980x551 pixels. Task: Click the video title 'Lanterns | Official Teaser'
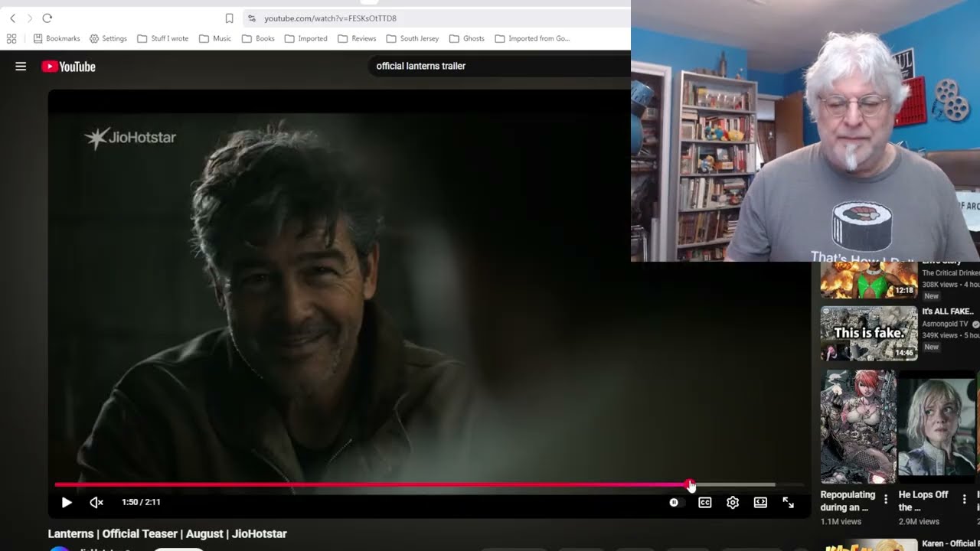[x=167, y=533]
